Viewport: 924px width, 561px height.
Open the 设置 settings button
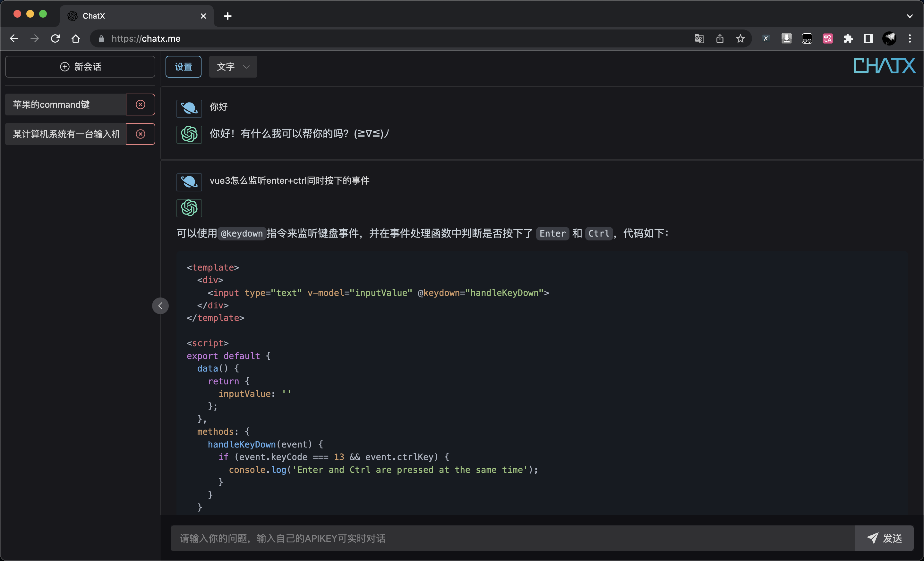[x=184, y=67]
